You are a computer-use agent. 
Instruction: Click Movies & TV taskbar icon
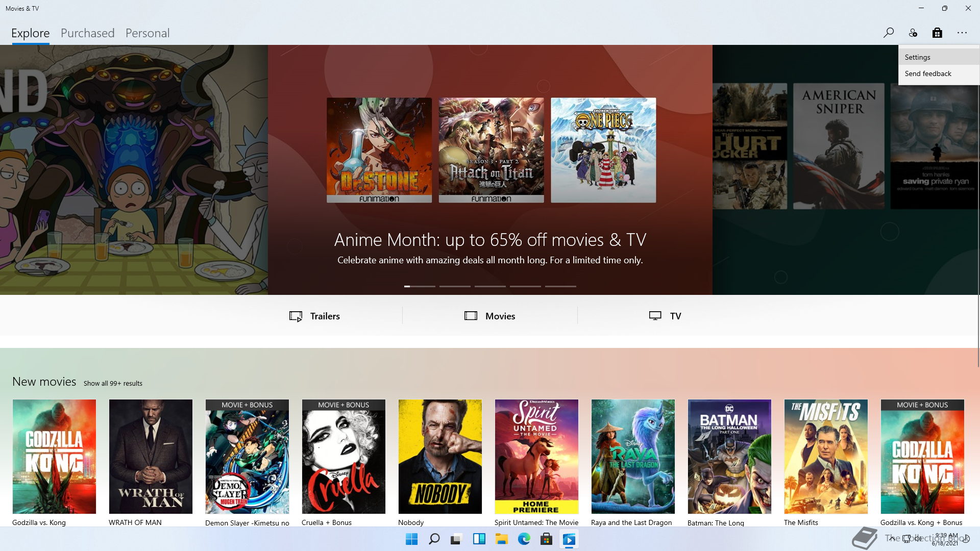(x=569, y=539)
